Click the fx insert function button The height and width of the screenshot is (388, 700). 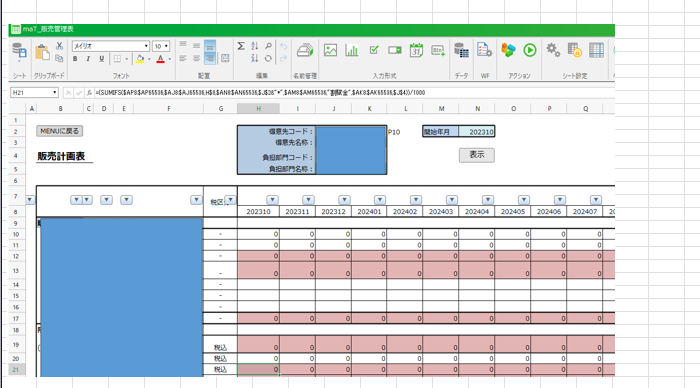[x=89, y=93]
